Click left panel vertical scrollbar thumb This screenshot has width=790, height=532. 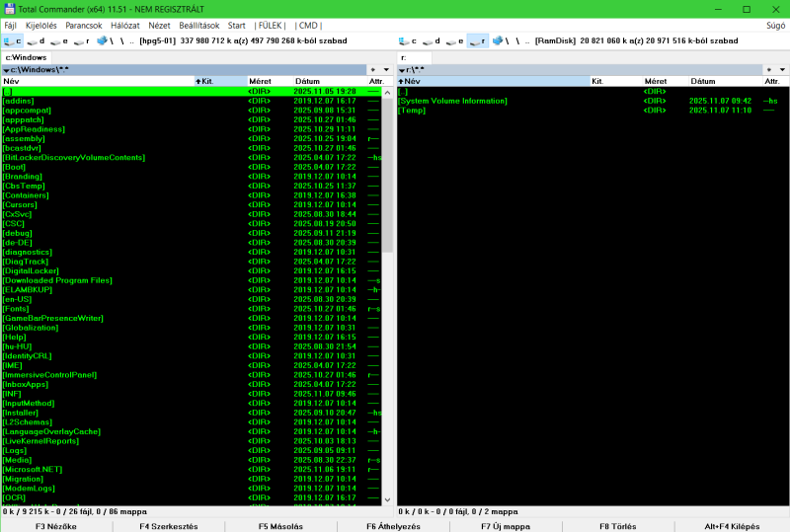387,175
